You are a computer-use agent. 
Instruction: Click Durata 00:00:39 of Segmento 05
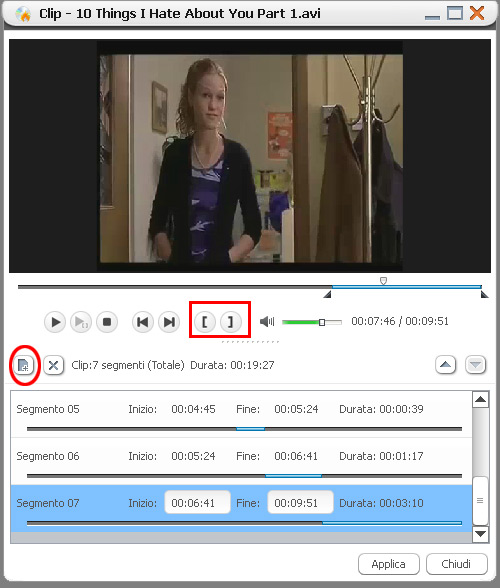pos(381,409)
